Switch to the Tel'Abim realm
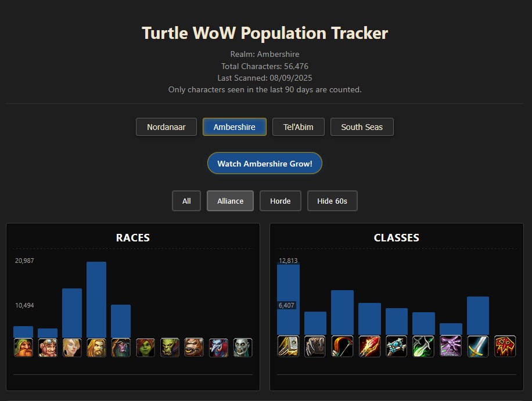The height and width of the screenshot is (401, 532). pos(298,127)
